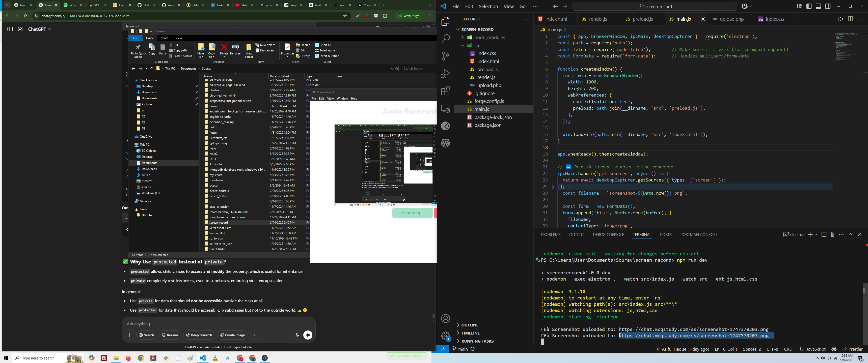
Task: Collapse the src folder in Explorer
Action: point(463,45)
